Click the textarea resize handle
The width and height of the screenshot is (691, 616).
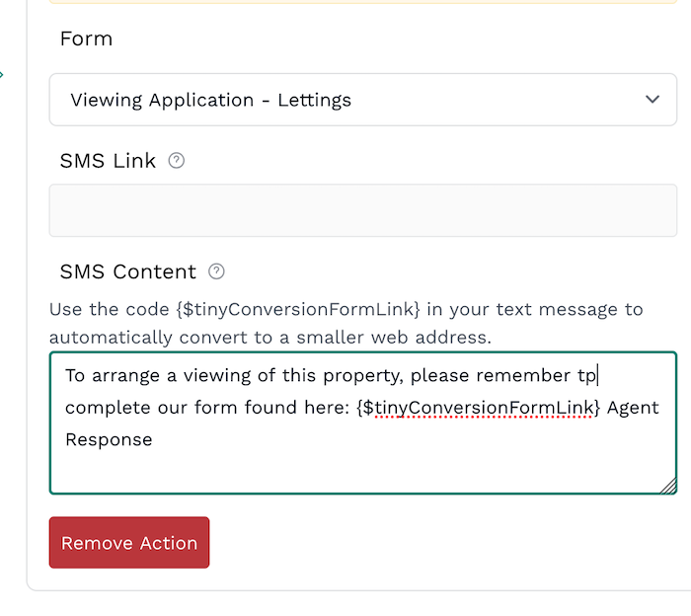[668, 485]
